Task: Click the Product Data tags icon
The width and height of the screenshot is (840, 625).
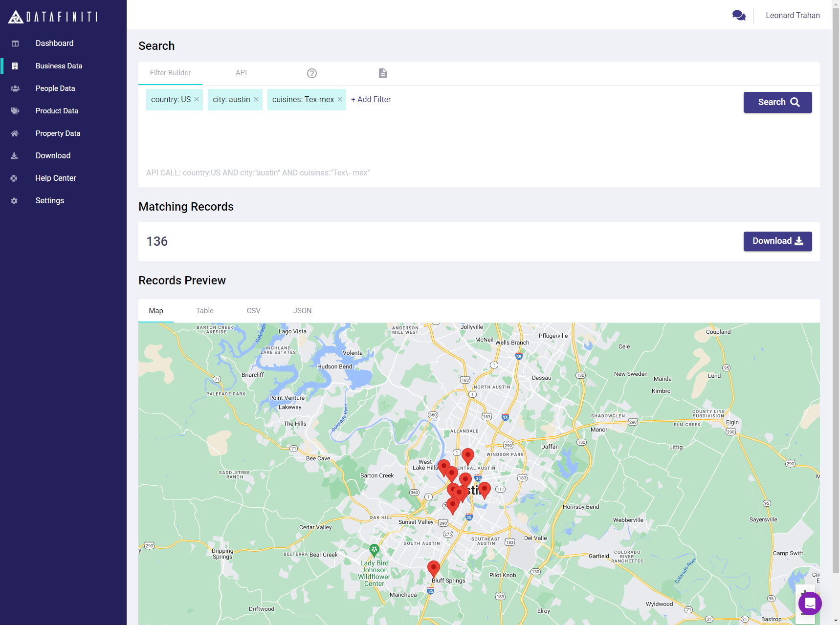Action: point(15,111)
